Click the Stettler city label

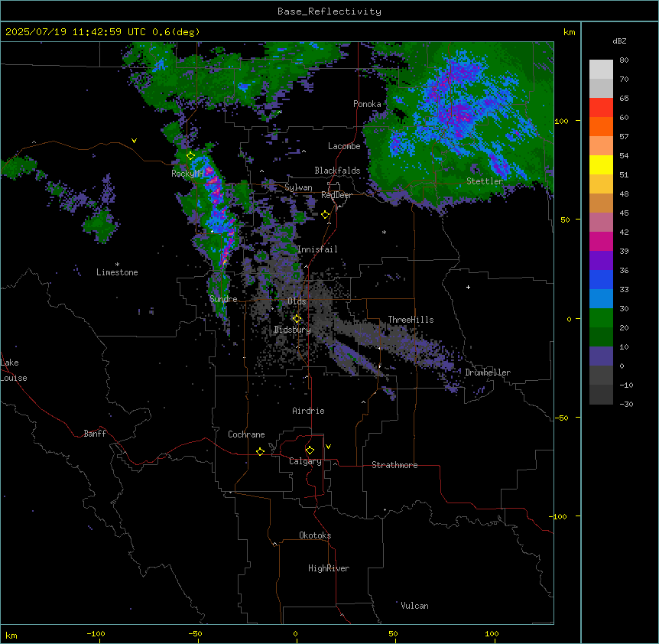pos(485,181)
